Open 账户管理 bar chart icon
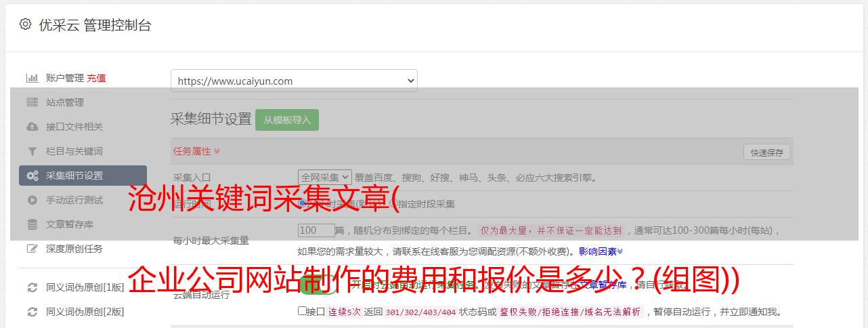 point(32,78)
